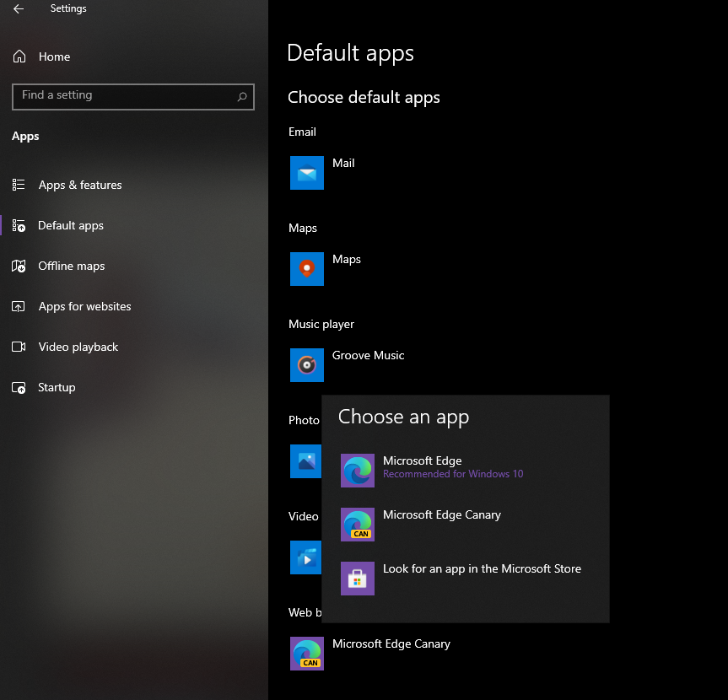Click the Choose an app heading
Viewport: 728px width, 700px height.
403,417
